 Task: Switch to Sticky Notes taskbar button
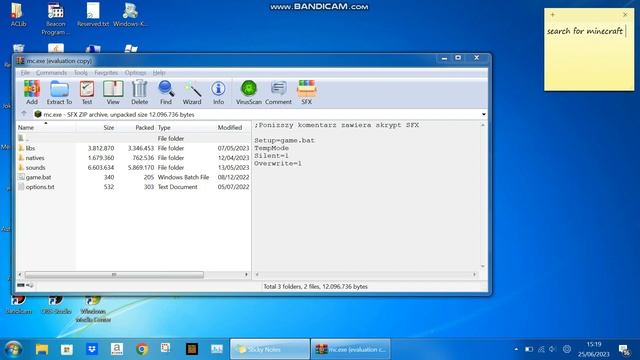[270, 349]
